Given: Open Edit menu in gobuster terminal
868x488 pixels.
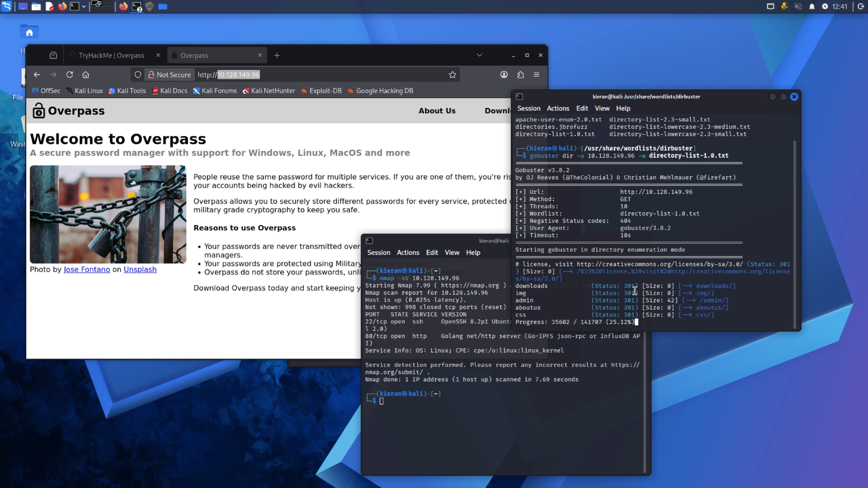Looking at the screenshot, I should click(582, 108).
